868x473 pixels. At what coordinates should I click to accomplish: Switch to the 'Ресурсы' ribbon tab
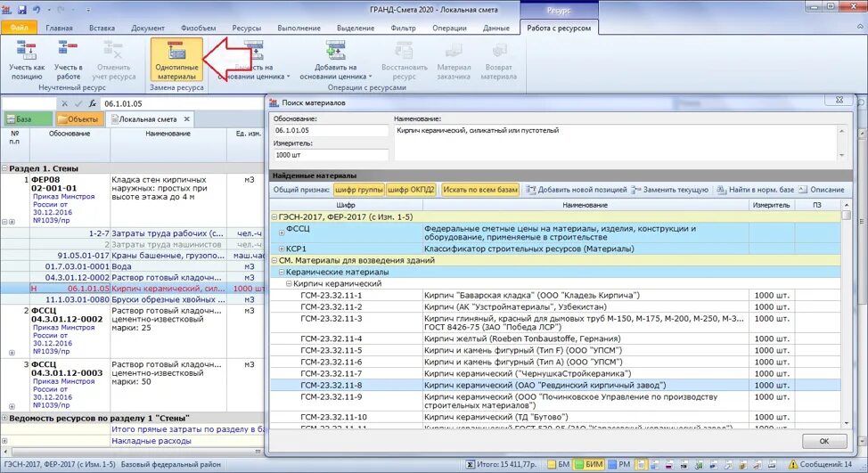[x=246, y=28]
